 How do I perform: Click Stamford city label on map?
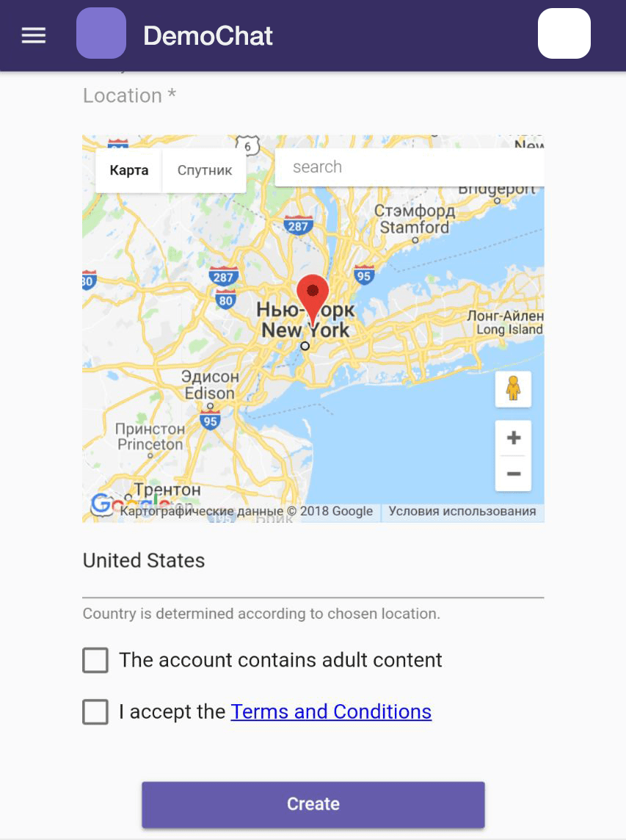[x=415, y=228]
